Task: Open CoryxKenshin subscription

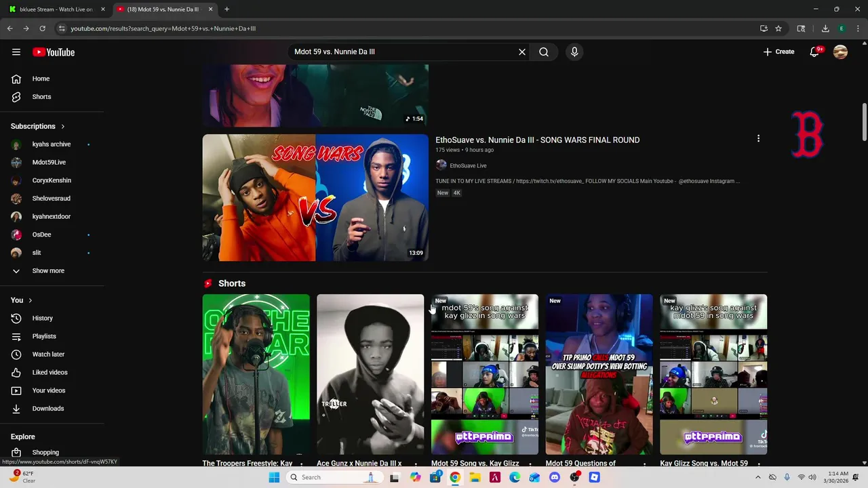Action: 52,180
